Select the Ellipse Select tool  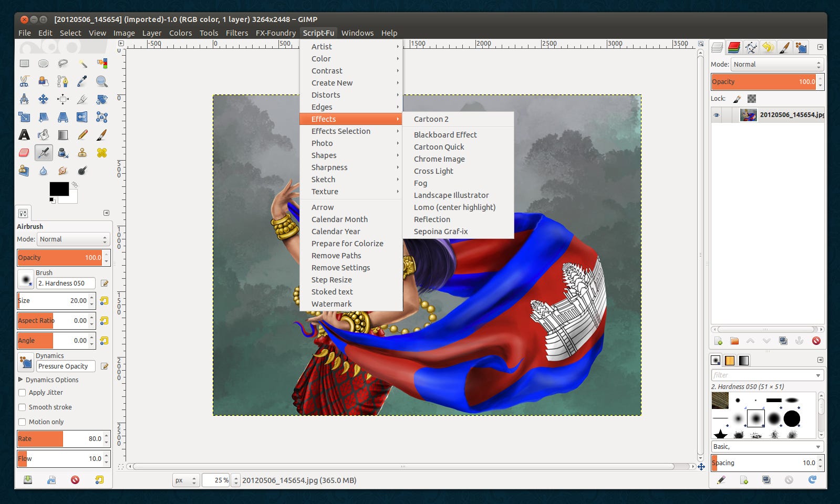(44, 64)
